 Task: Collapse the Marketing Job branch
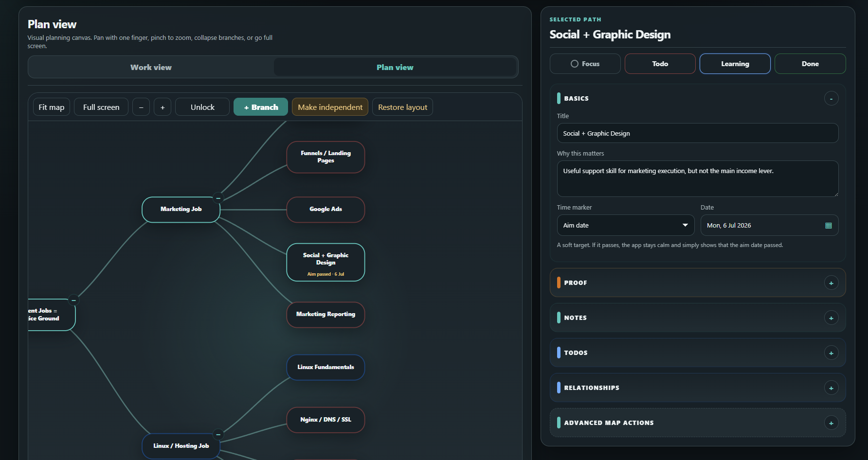[218, 198]
